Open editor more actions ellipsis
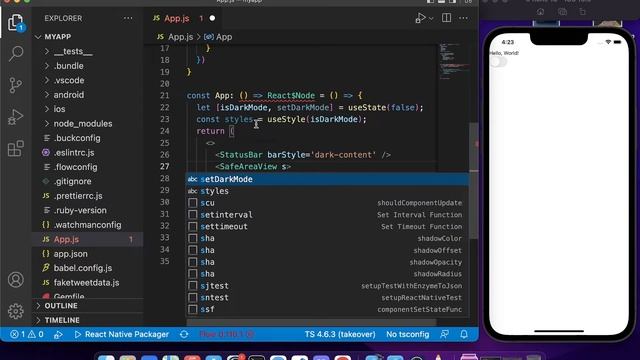Screen dimensions: 640x360 click(x=463, y=18)
